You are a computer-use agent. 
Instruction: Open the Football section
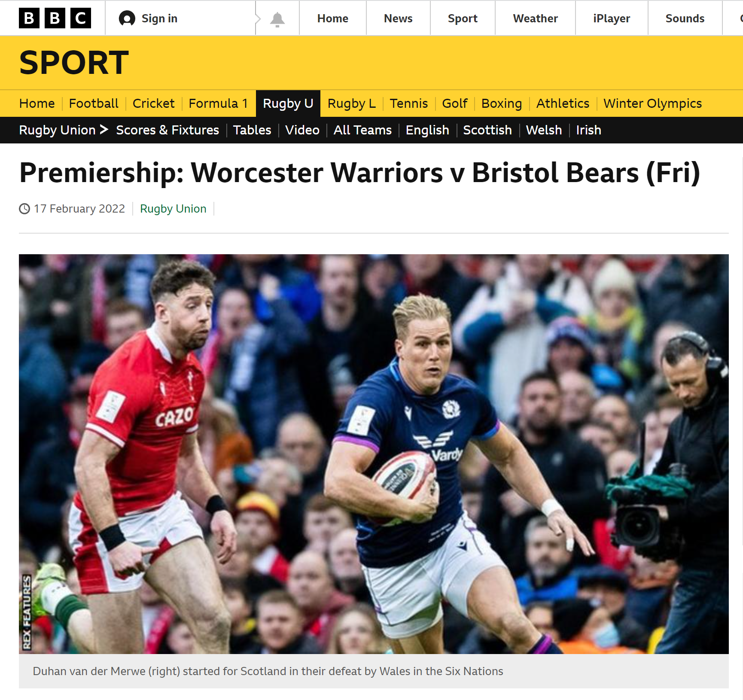94,103
